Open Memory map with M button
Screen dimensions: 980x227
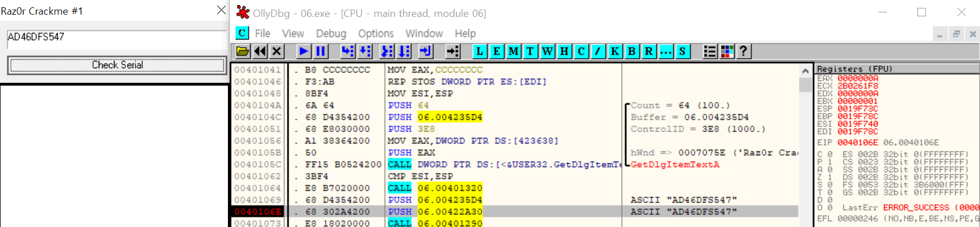coord(513,52)
